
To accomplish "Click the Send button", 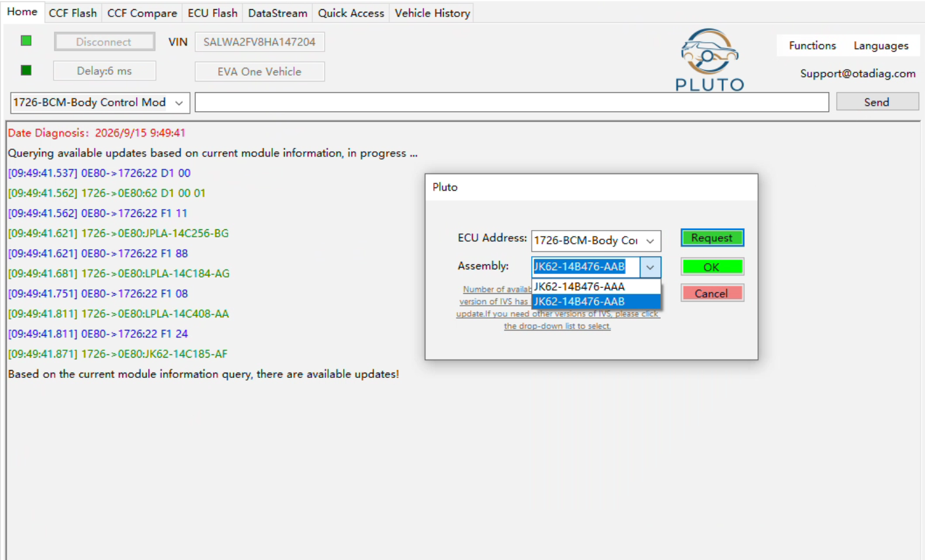I will point(877,102).
